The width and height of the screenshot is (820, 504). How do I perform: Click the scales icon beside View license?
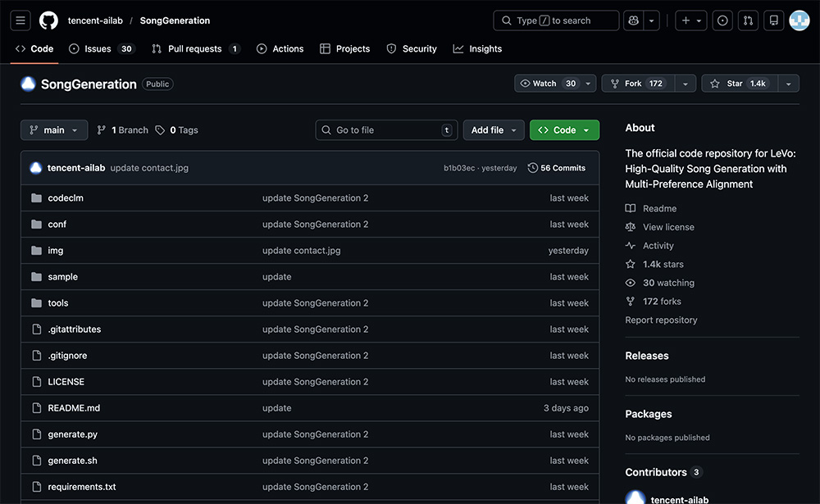click(630, 227)
